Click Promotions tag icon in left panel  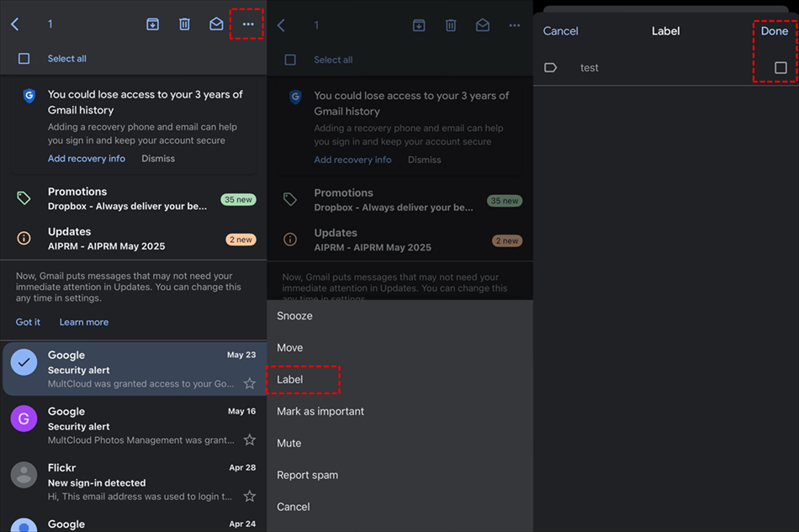point(24,198)
